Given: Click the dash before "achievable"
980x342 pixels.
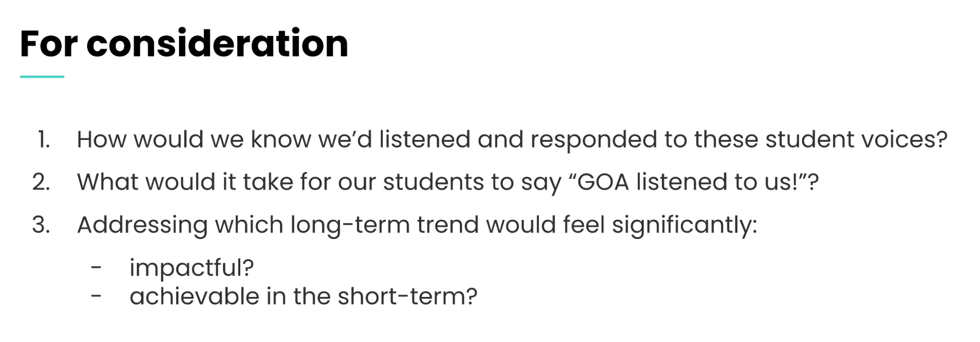Looking at the screenshot, I should (x=97, y=296).
